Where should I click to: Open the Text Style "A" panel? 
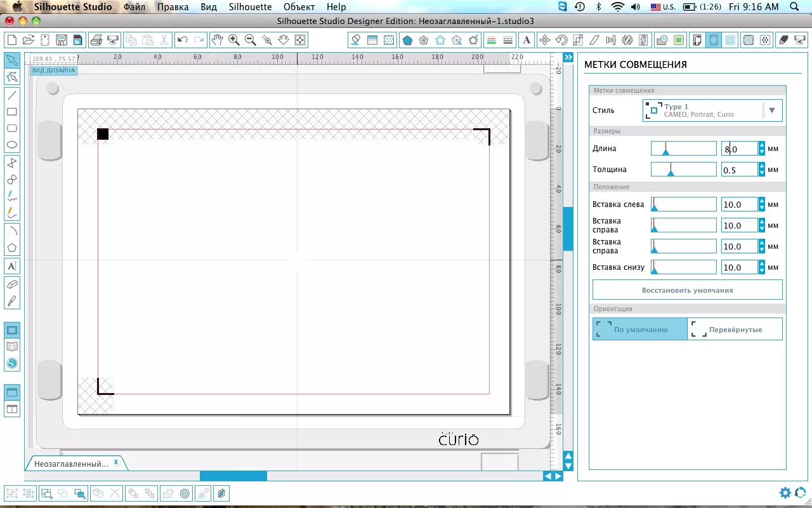coord(527,40)
